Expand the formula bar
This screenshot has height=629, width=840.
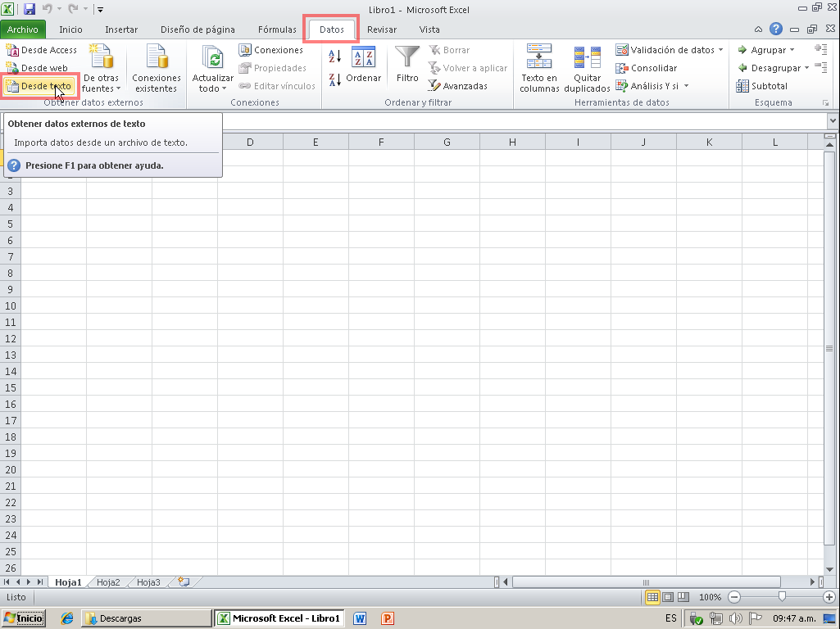click(833, 121)
